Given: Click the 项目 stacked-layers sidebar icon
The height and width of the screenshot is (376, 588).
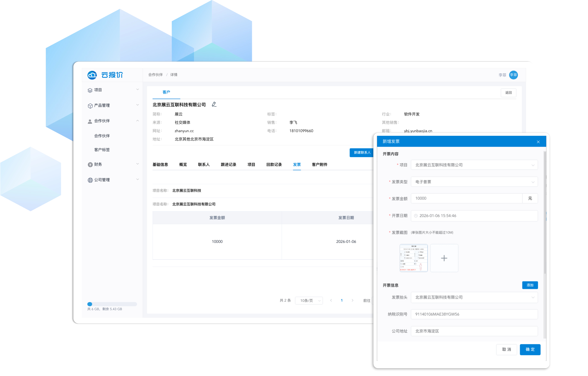Looking at the screenshot, I should (90, 90).
